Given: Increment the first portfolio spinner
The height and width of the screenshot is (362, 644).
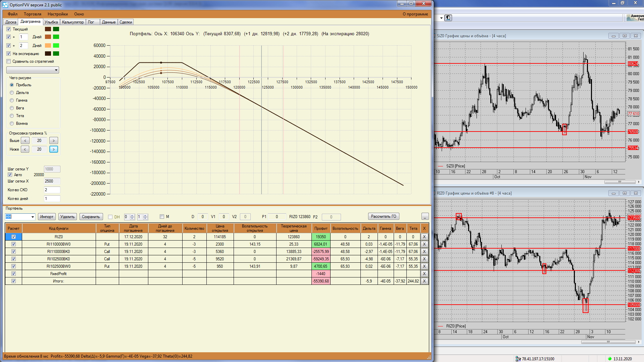Looking at the screenshot, I should tap(132, 215).
